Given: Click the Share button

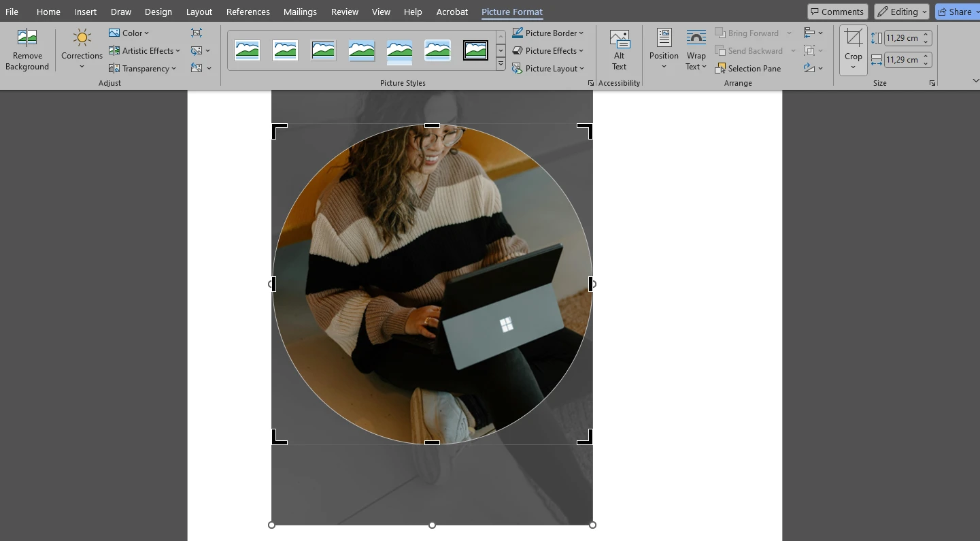Looking at the screenshot, I should [x=957, y=12].
